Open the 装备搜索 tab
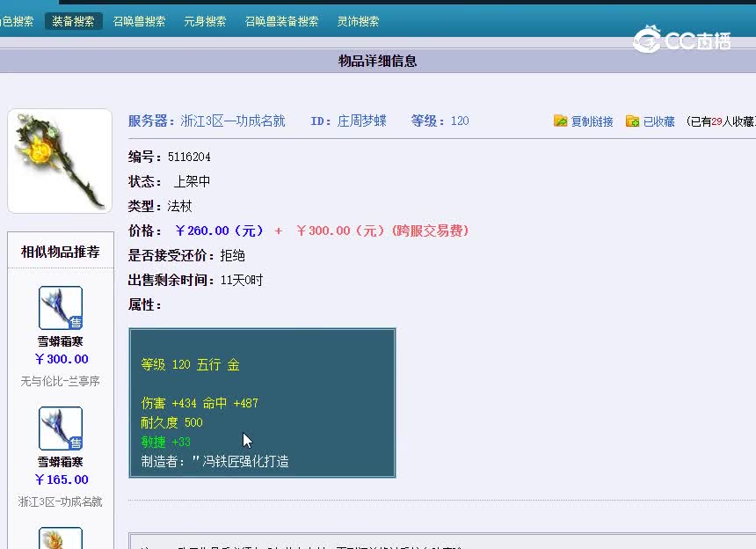This screenshot has width=756, height=549. pos(73,21)
